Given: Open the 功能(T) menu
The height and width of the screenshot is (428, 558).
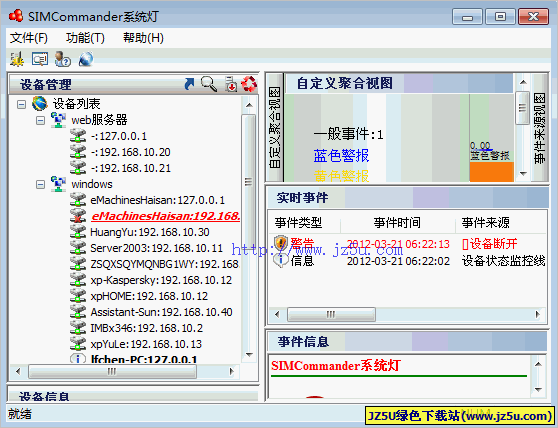Looking at the screenshot, I should pyautogui.click(x=85, y=38).
